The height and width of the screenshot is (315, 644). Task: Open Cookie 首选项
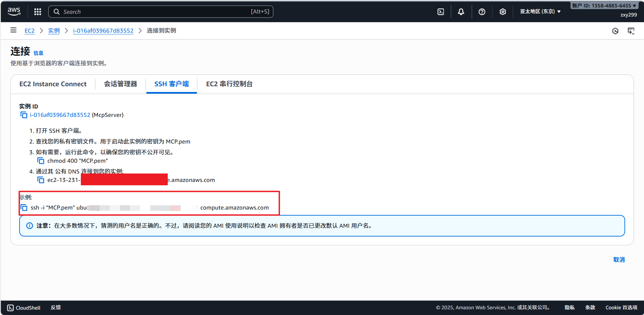(x=621, y=308)
